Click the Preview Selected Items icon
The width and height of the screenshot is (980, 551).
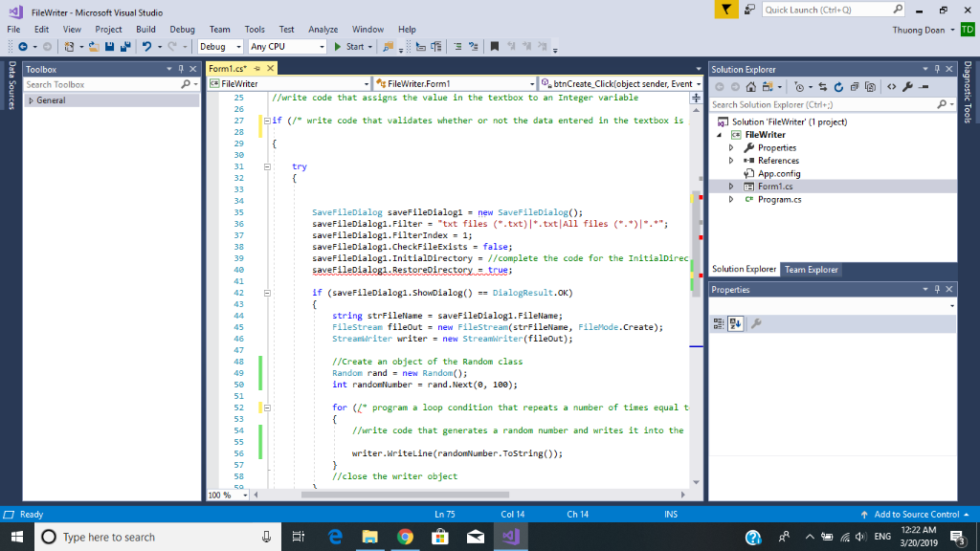(924, 87)
